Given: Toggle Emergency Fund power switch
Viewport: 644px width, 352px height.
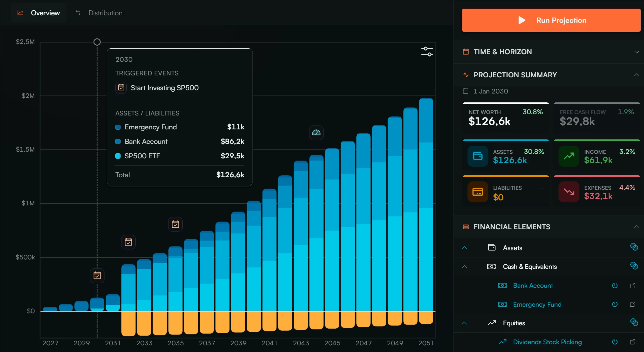Looking at the screenshot, I should (x=615, y=304).
